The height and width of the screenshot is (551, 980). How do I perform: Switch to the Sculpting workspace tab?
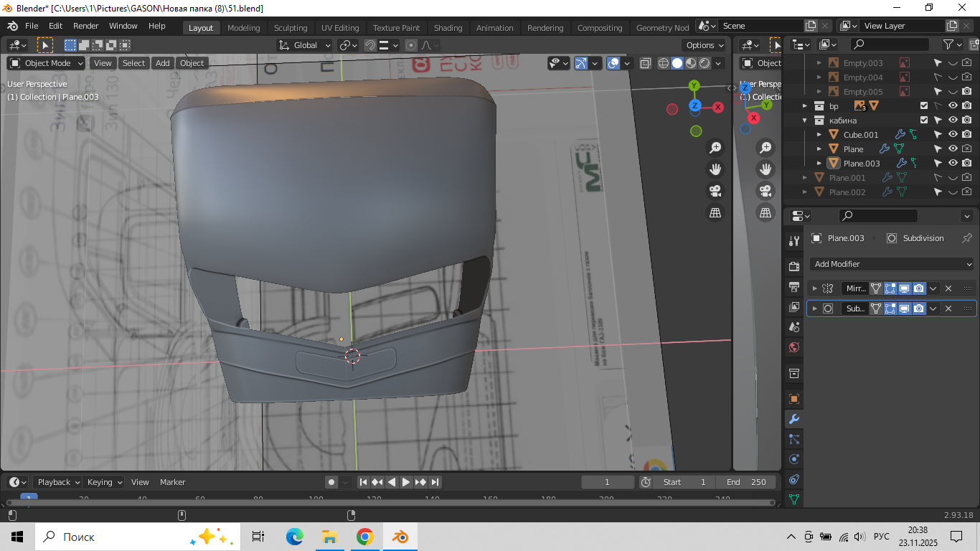pos(291,28)
